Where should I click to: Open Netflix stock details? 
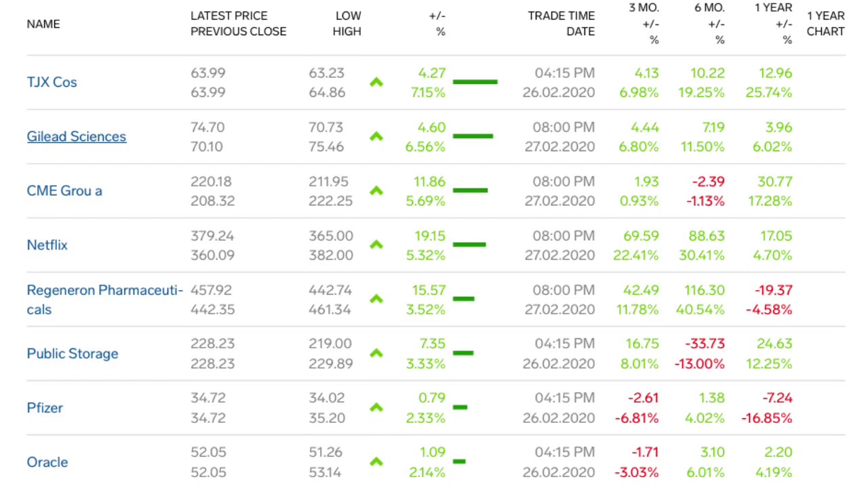(x=47, y=245)
